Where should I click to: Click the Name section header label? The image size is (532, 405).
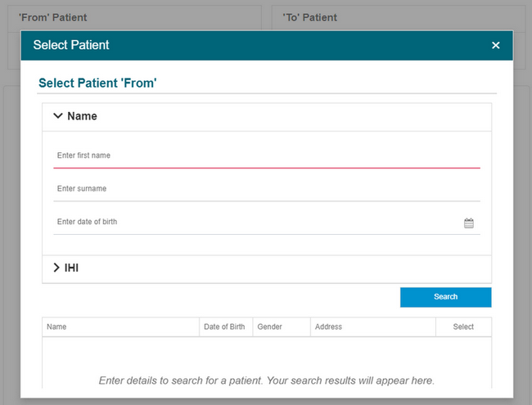(82, 116)
